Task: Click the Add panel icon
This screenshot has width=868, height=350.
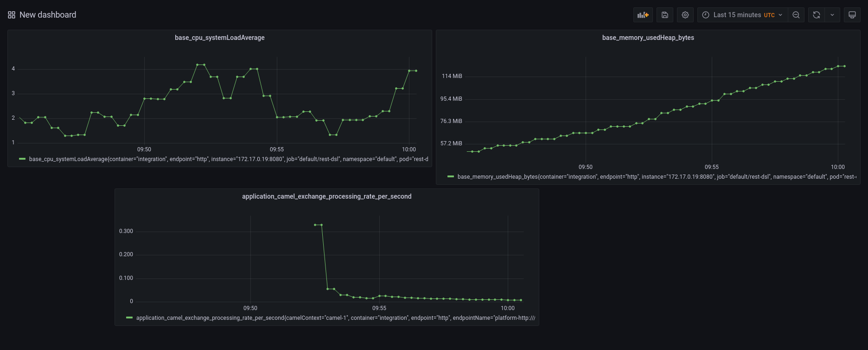Action: (643, 15)
